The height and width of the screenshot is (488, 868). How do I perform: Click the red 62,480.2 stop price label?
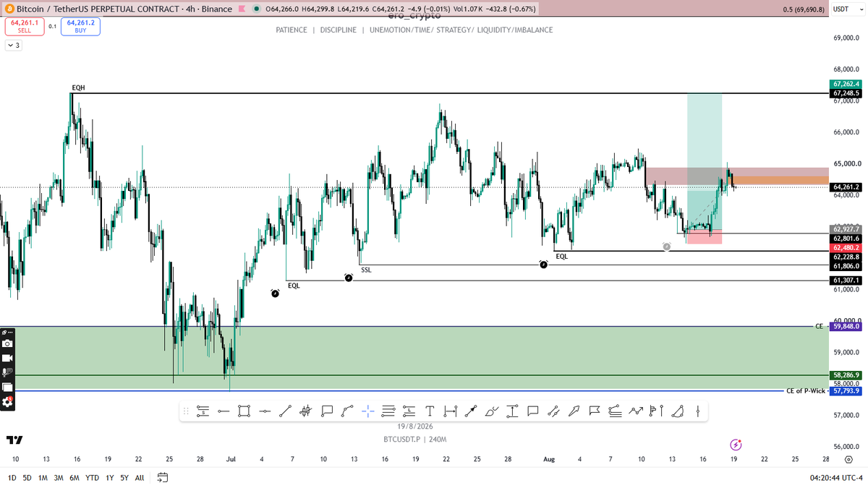[846, 247]
